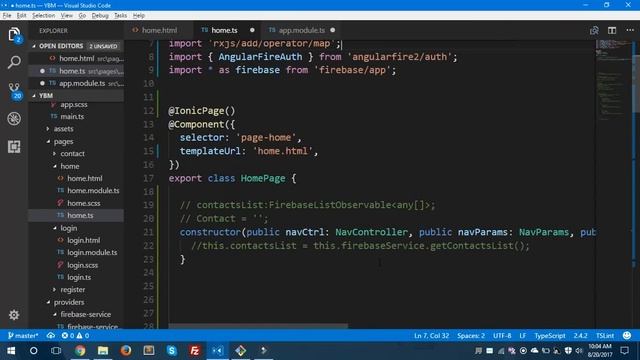Open the Tasks menu
Viewport: 640px width, 360px height.
coord(120,16)
